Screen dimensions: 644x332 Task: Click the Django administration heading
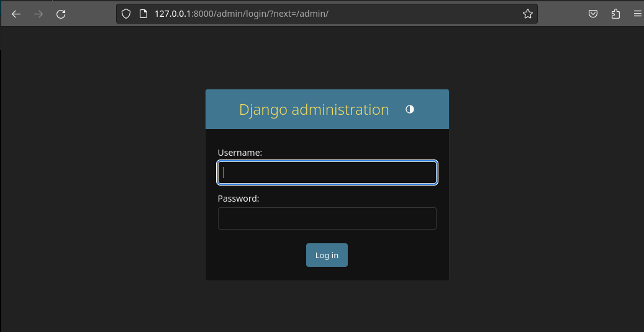pos(314,110)
